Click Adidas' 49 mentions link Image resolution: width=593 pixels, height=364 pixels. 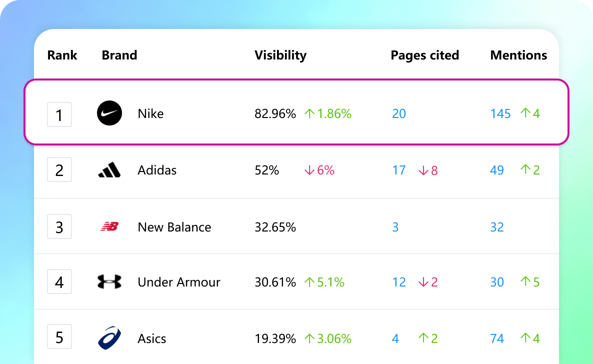[496, 170]
